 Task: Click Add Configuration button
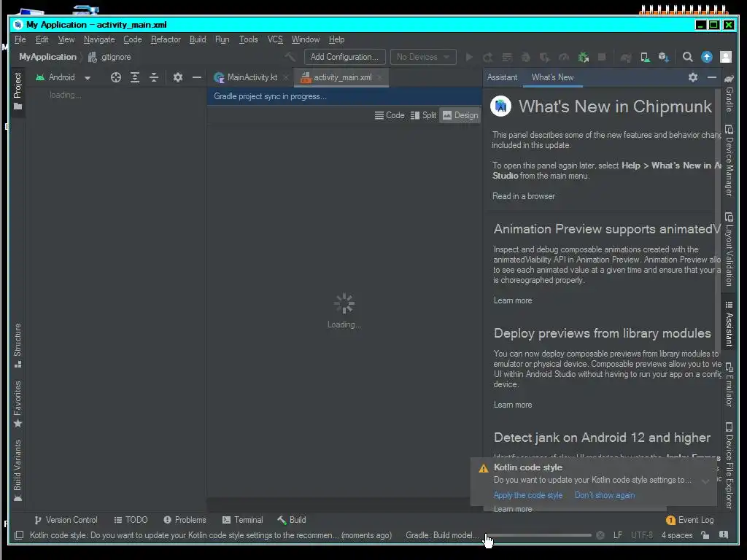pyautogui.click(x=344, y=57)
